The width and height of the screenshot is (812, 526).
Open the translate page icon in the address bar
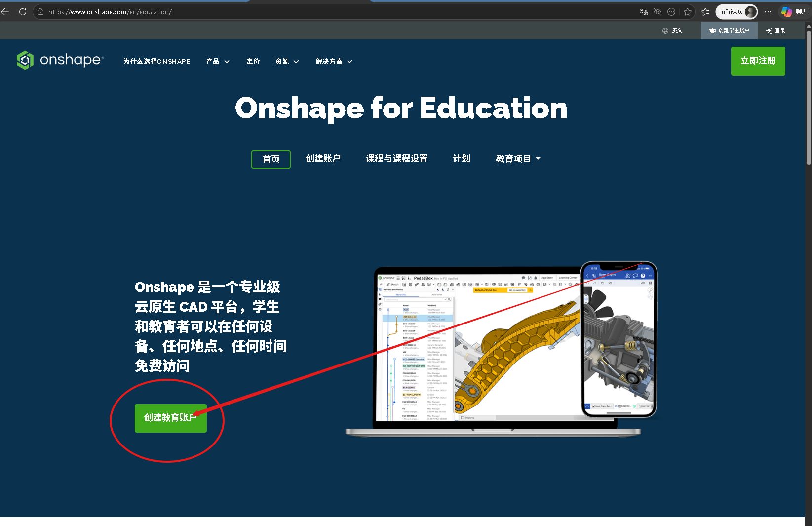(x=643, y=12)
